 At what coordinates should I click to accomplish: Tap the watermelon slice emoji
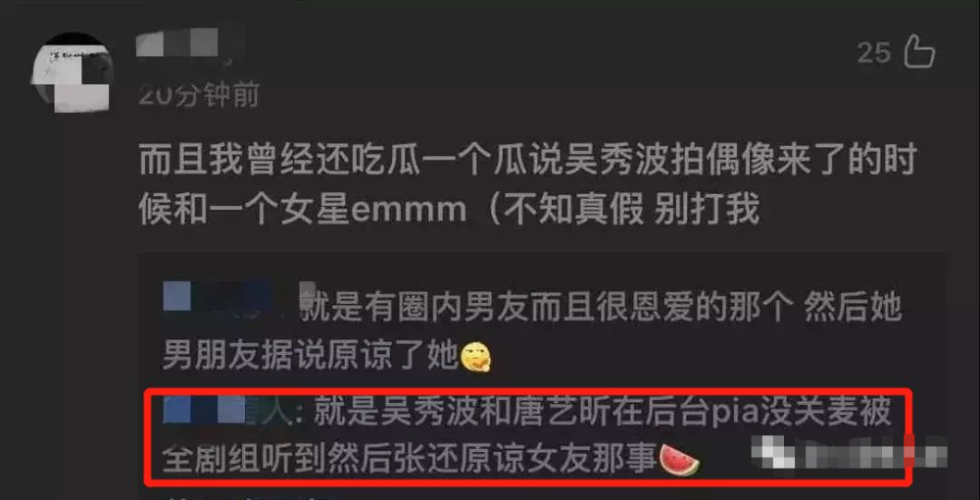click(680, 461)
